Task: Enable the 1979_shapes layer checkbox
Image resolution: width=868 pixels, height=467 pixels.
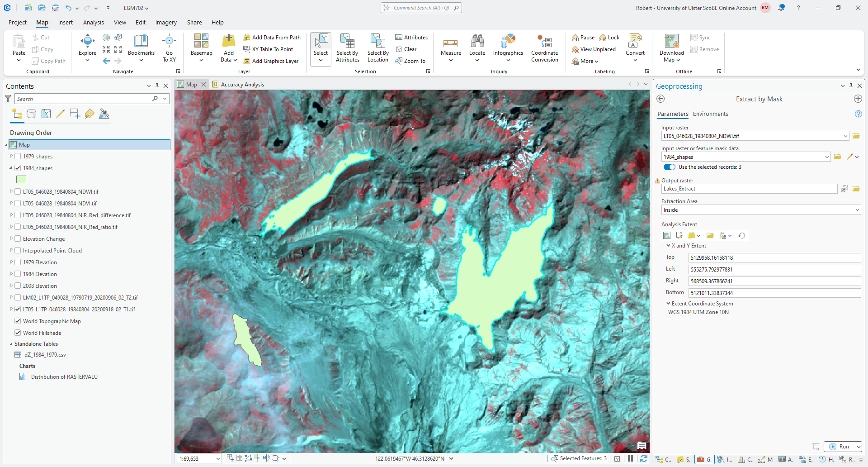Action: (x=18, y=157)
